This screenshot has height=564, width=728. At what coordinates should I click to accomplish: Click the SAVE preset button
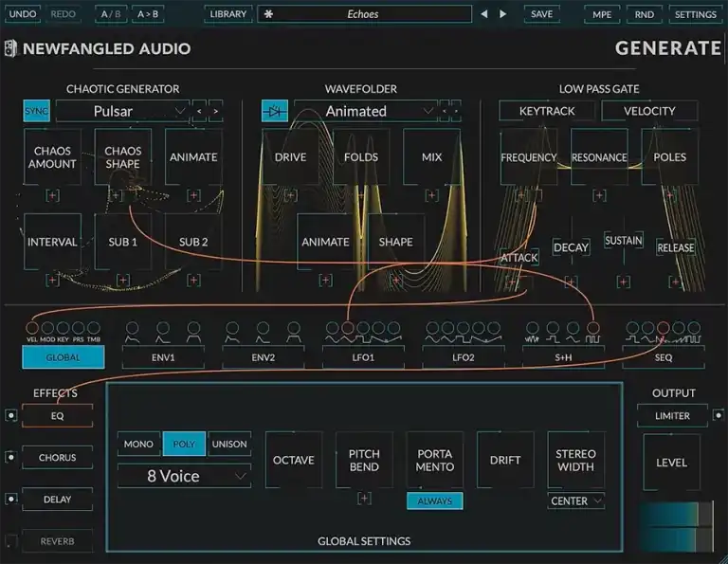[542, 14]
